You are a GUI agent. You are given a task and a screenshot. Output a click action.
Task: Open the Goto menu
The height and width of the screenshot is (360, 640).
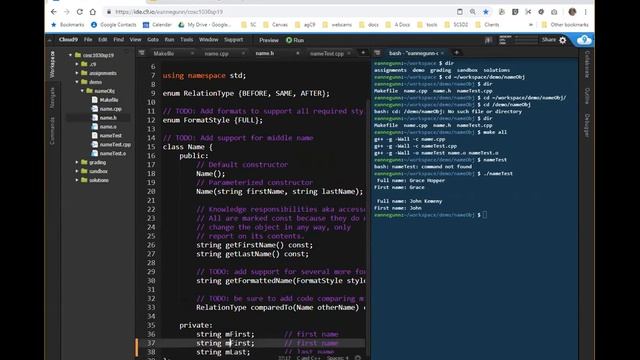point(153,40)
